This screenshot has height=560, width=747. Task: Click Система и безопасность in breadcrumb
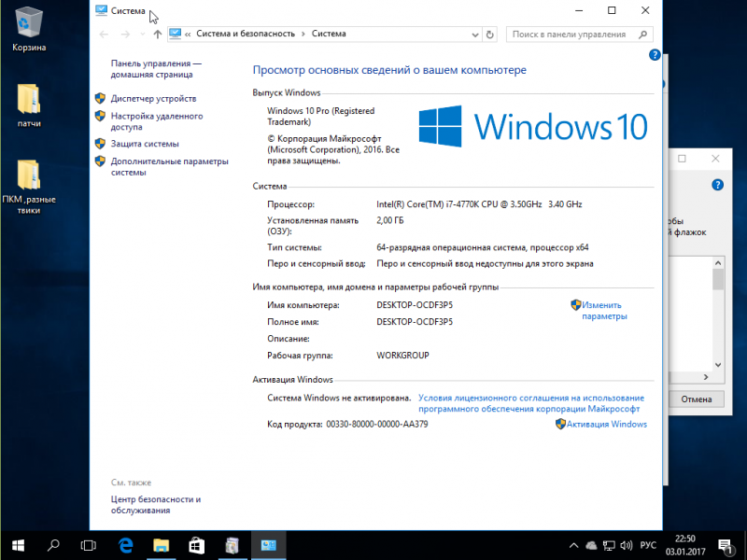[x=246, y=34]
